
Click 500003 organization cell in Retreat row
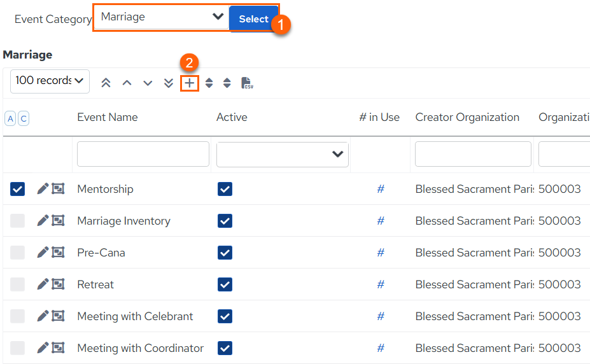[x=559, y=284]
